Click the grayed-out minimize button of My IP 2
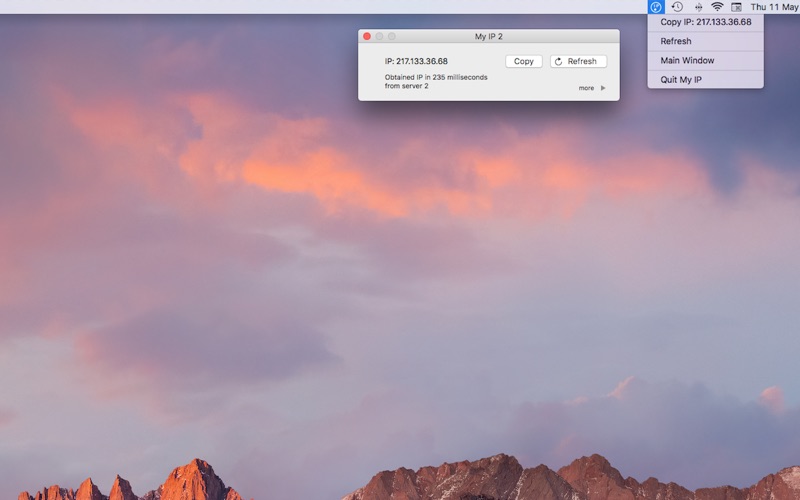The height and width of the screenshot is (500, 800). point(379,36)
